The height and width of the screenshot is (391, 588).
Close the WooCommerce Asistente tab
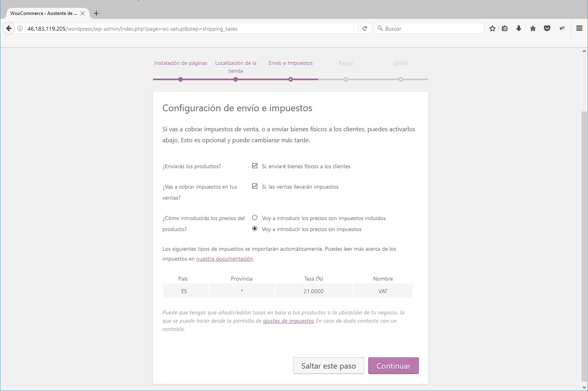point(83,13)
